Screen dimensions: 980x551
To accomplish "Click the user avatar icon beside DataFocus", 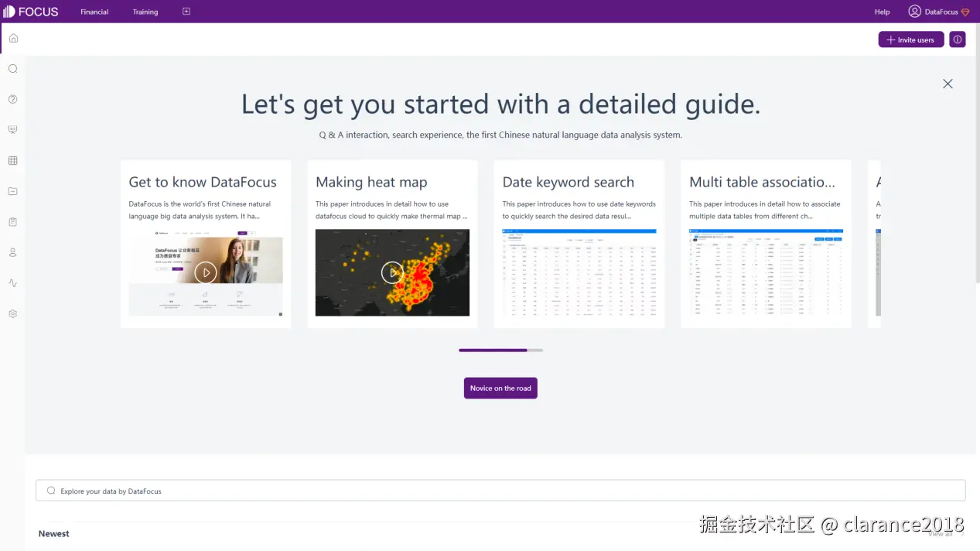I will [915, 12].
